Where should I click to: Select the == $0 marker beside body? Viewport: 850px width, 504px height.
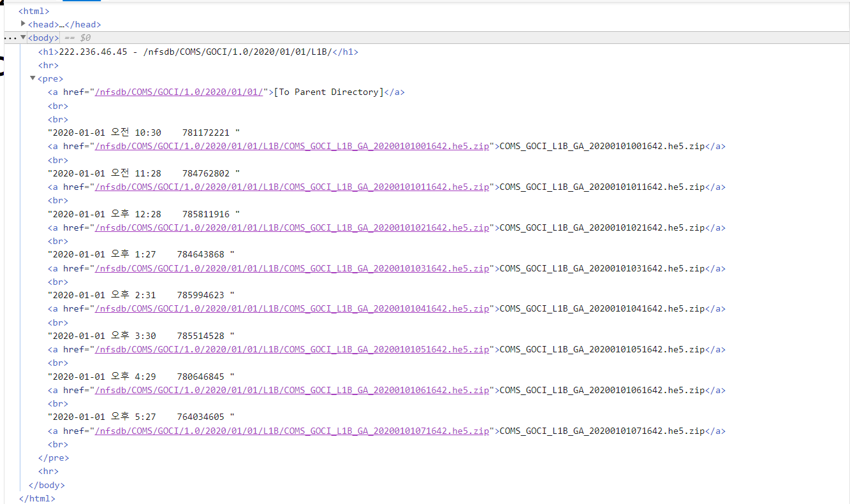click(x=77, y=38)
